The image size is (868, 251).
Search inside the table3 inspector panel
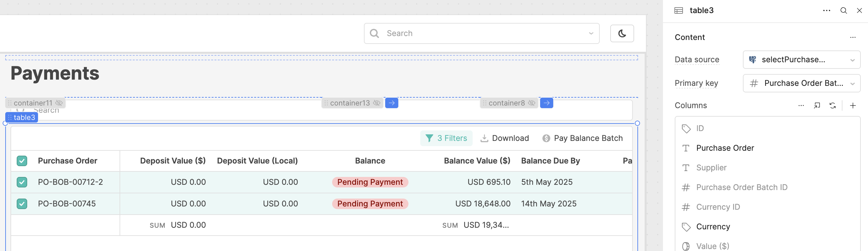(843, 10)
